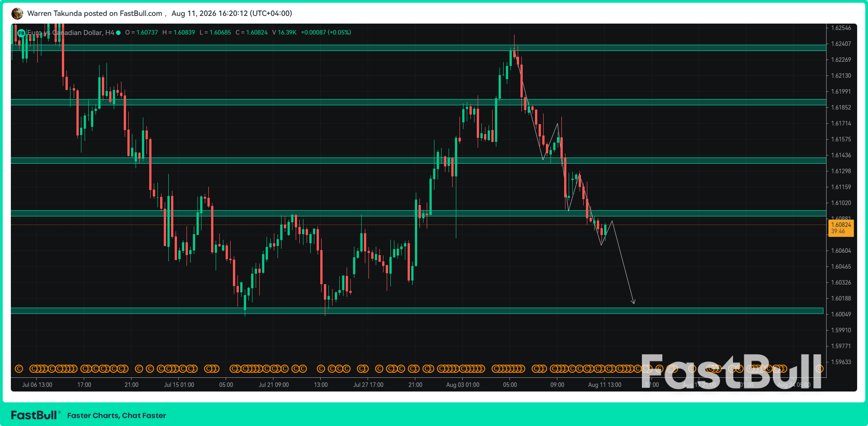Click the open value O = 1.60737

pos(141,33)
